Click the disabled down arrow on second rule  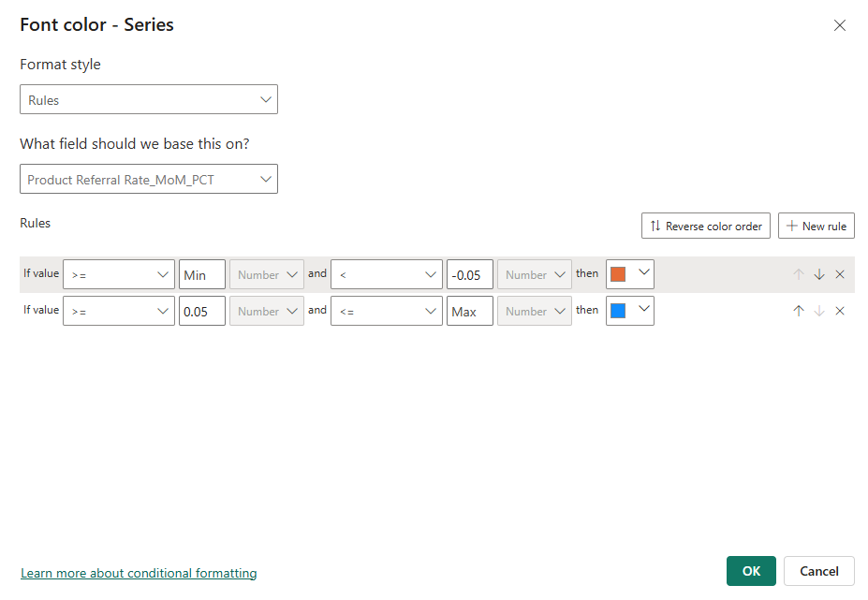(819, 311)
